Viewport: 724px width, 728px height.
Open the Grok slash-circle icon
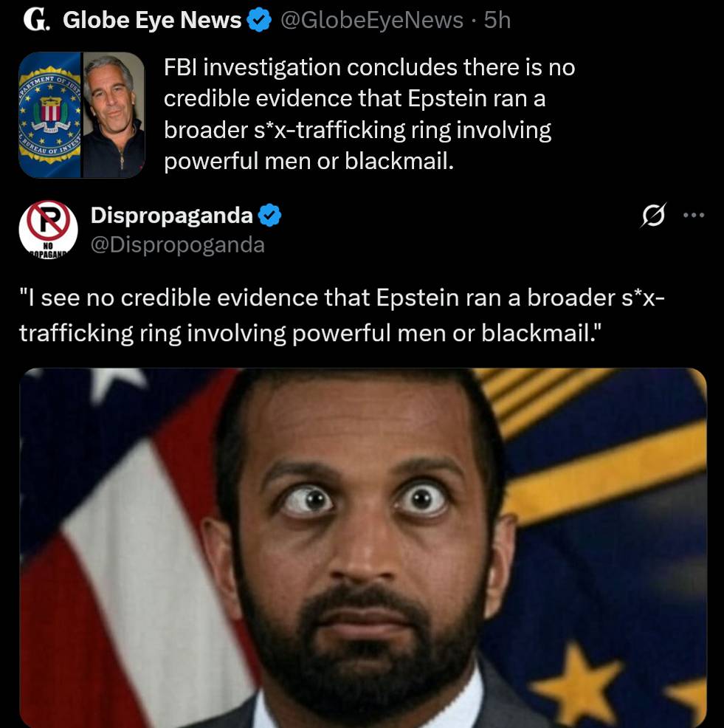(654, 215)
